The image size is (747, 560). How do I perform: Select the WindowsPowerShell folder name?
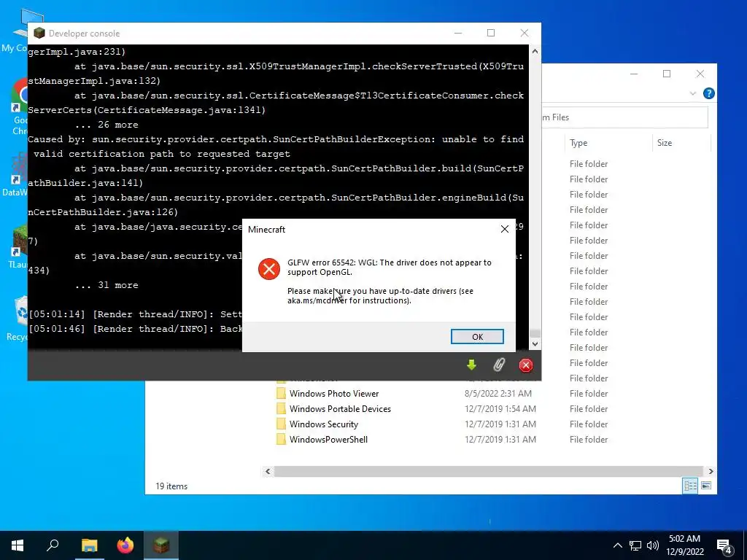click(x=328, y=439)
